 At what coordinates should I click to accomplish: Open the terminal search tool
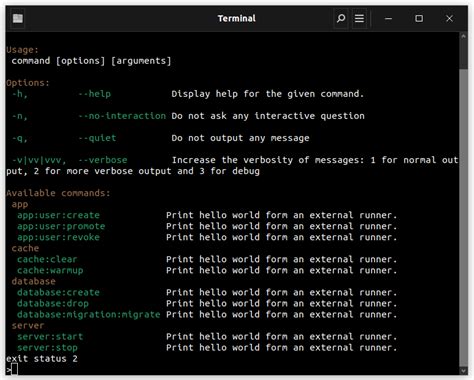[x=341, y=18]
